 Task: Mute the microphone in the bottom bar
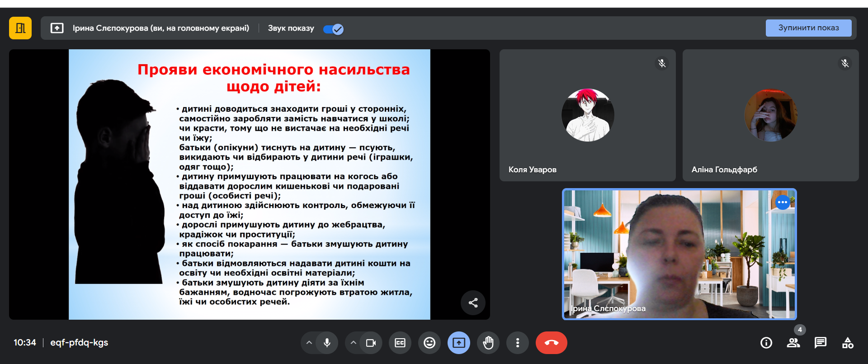pos(327,343)
